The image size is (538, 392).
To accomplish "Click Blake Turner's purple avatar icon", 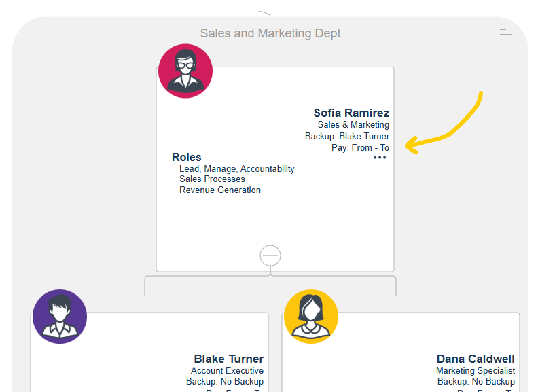I will (x=60, y=317).
